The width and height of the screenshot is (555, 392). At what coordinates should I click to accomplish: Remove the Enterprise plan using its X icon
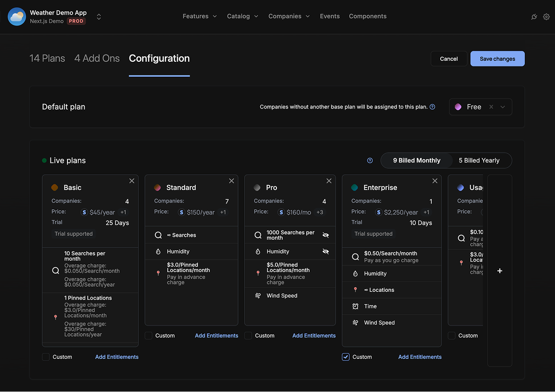[435, 181]
